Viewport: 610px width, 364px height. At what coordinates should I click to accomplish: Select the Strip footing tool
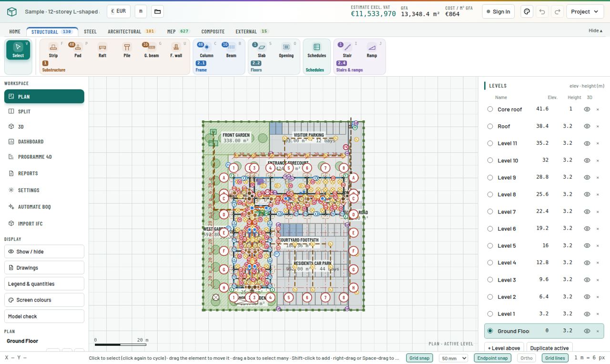click(x=53, y=51)
